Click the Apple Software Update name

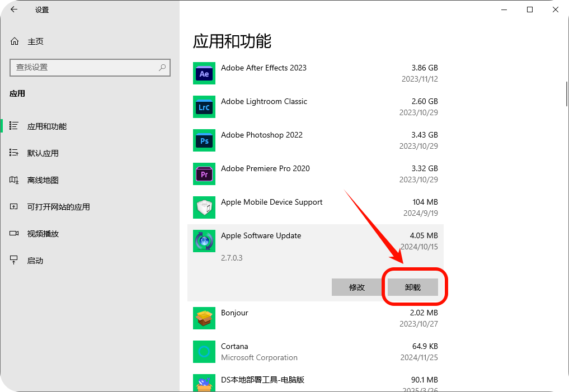261,235
